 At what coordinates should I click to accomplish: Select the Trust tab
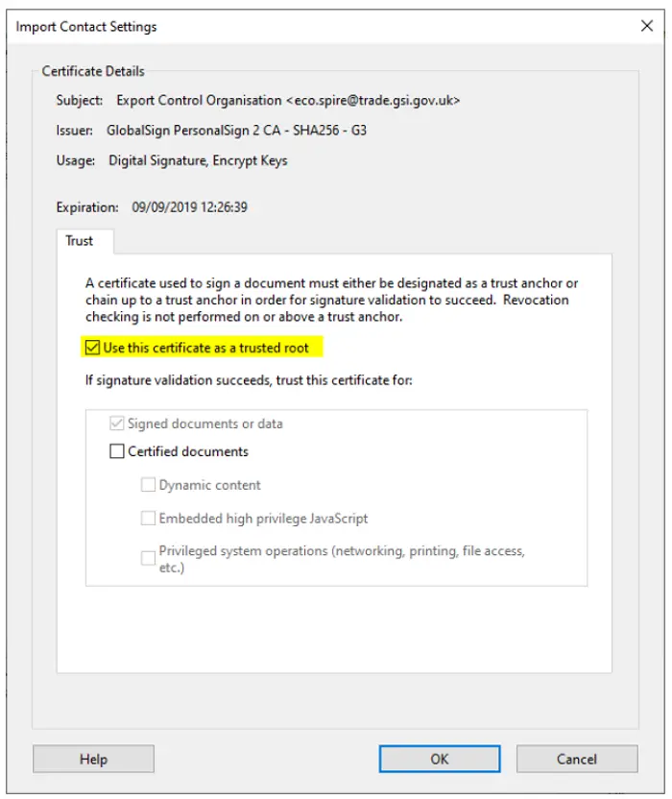(80, 240)
